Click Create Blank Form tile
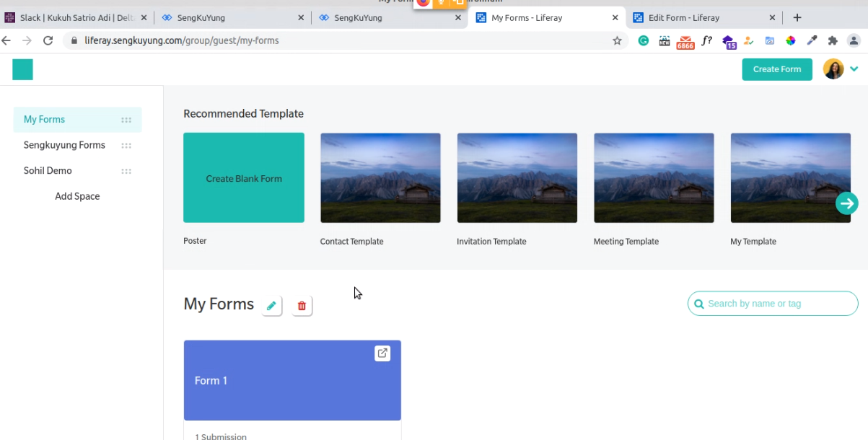Image resolution: width=868 pixels, height=440 pixels. click(244, 177)
